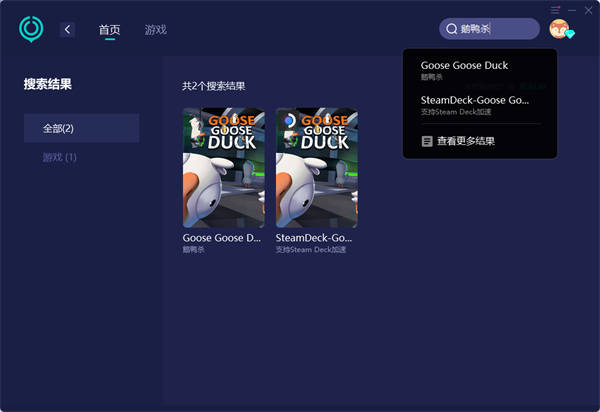Click the 支持Steam Deck加速 caption under card
Viewport: 600px width, 412px height.
(311, 250)
